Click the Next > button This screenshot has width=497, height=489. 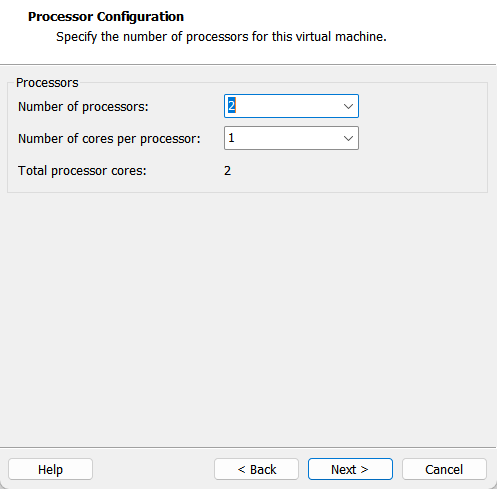pyautogui.click(x=350, y=469)
